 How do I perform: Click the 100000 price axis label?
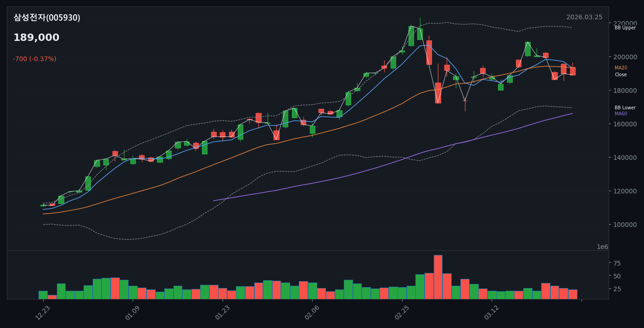[x=625, y=225]
